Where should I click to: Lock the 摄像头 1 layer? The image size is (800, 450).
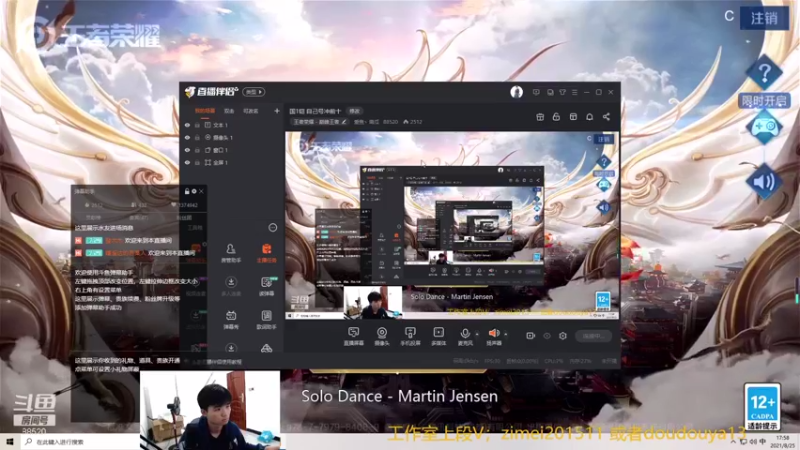point(197,138)
